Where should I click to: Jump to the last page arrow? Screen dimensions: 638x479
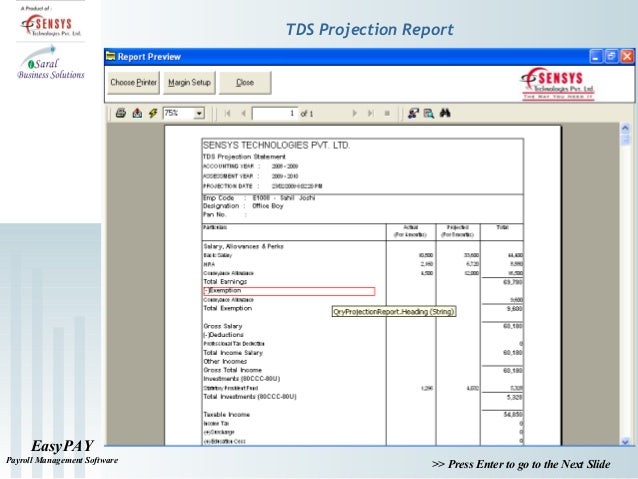coord(370,114)
